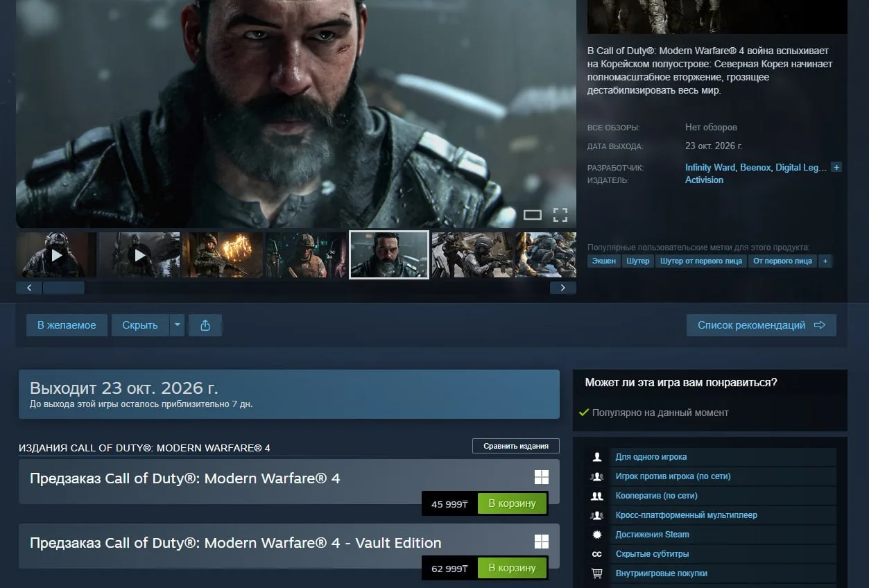
Task: Click the large bearded man screenshot
Action: (296, 114)
